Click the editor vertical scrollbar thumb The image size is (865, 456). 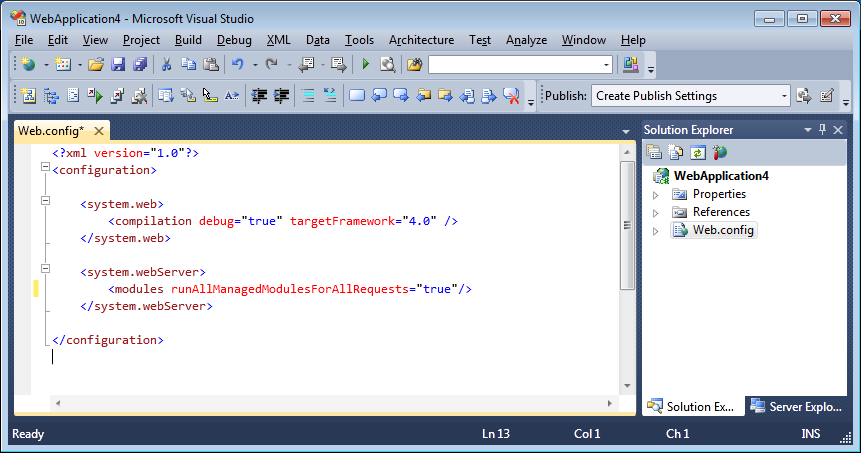(x=627, y=226)
